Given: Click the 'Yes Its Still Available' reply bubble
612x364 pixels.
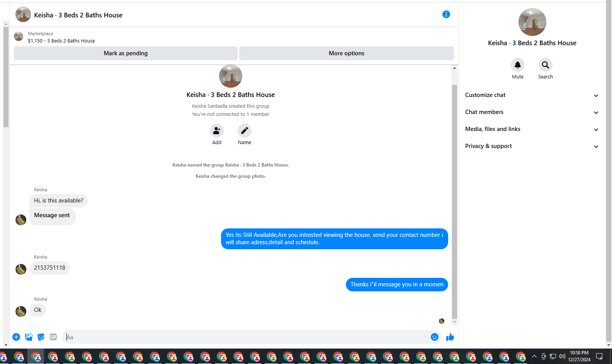Looking at the screenshot, I should tap(335, 239).
